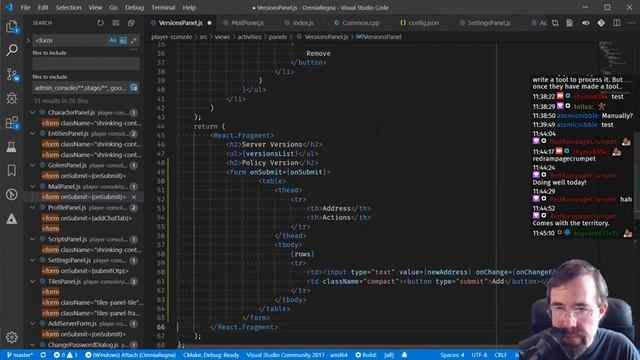This screenshot has height=360, width=640.
Task: Dismiss the MailPanel.js onSubmit match
Action: tap(134, 197)
